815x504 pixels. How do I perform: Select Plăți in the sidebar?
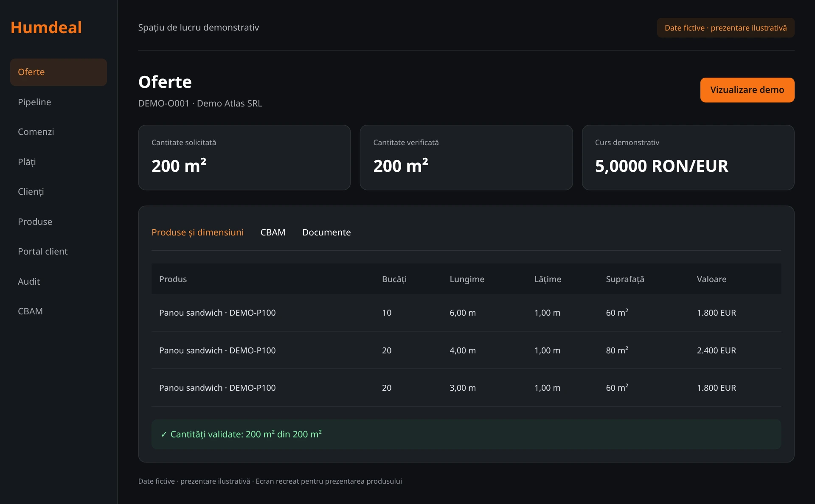(x=59, y=162)
